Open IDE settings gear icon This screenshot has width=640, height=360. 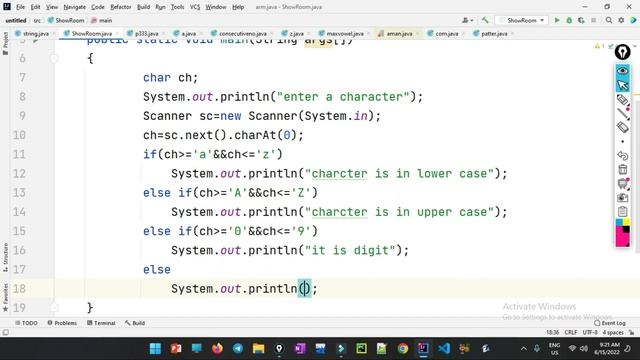(621, 20)
